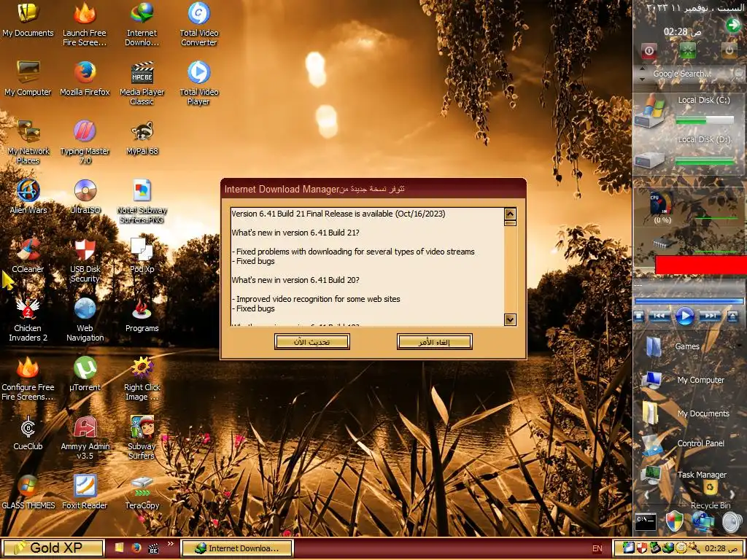This screenshot has width=747, height=560.
Task: Click the red shutdown button in sidebar
Action: point(649,51)
